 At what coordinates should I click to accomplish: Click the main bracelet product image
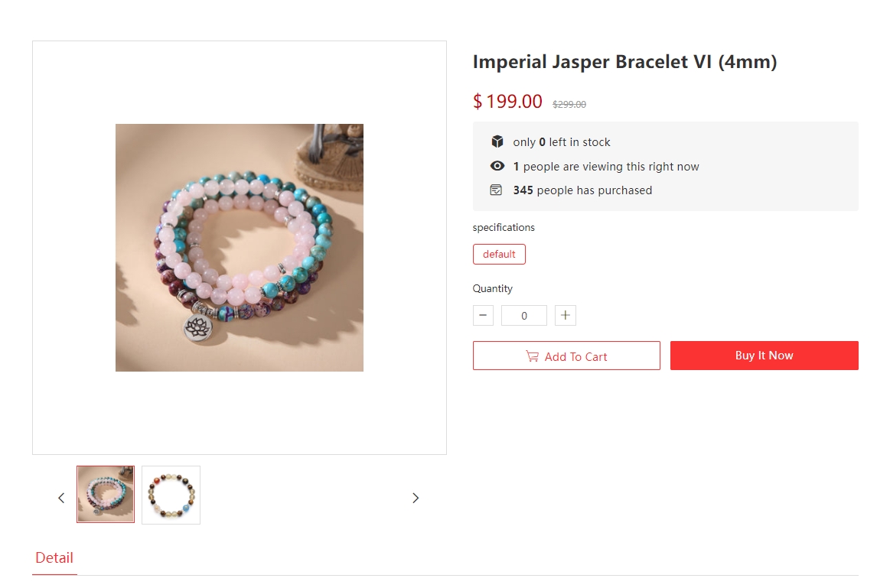pos(240,248)
